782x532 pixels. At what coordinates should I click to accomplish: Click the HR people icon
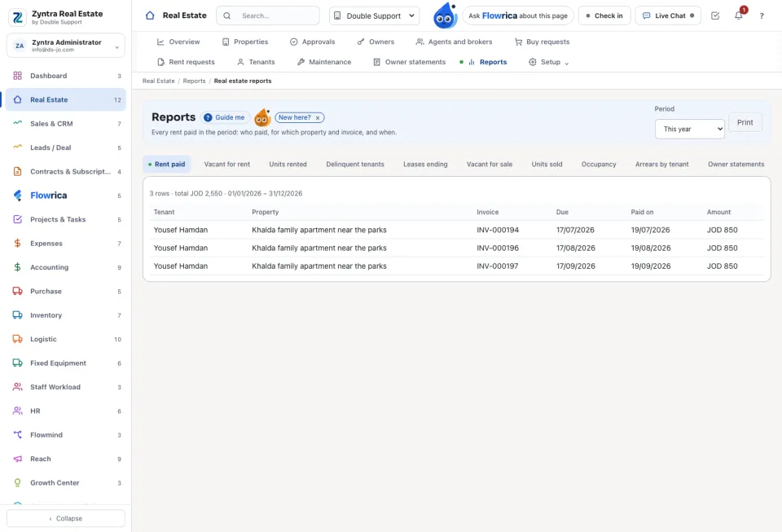pyautogui.click(x=17, y=411)
